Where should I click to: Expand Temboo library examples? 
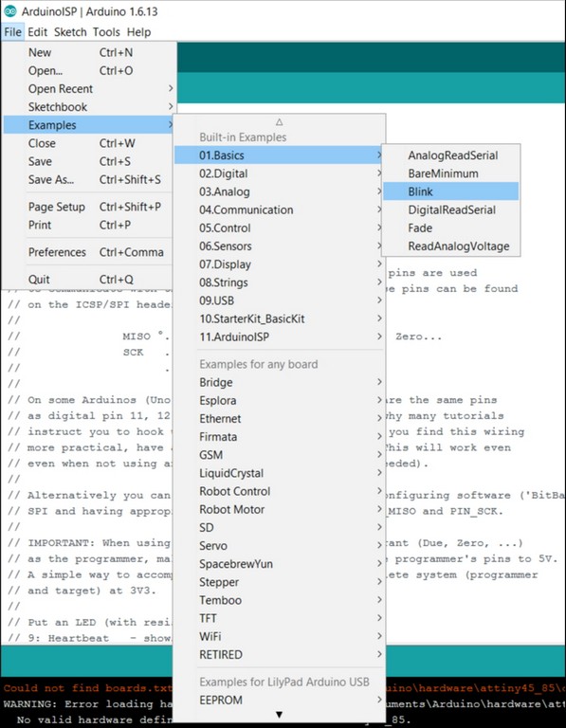(x=279, y=600)
